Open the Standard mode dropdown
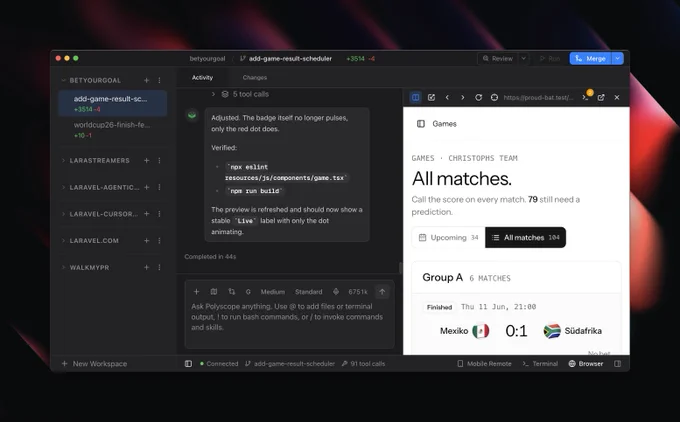The image size is (680, 422). tap(309, 292)
